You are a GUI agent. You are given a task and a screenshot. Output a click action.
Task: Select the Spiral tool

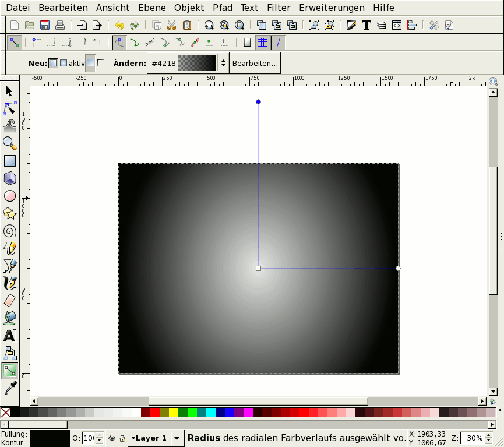pyautogui.click(x=9, y=231)
